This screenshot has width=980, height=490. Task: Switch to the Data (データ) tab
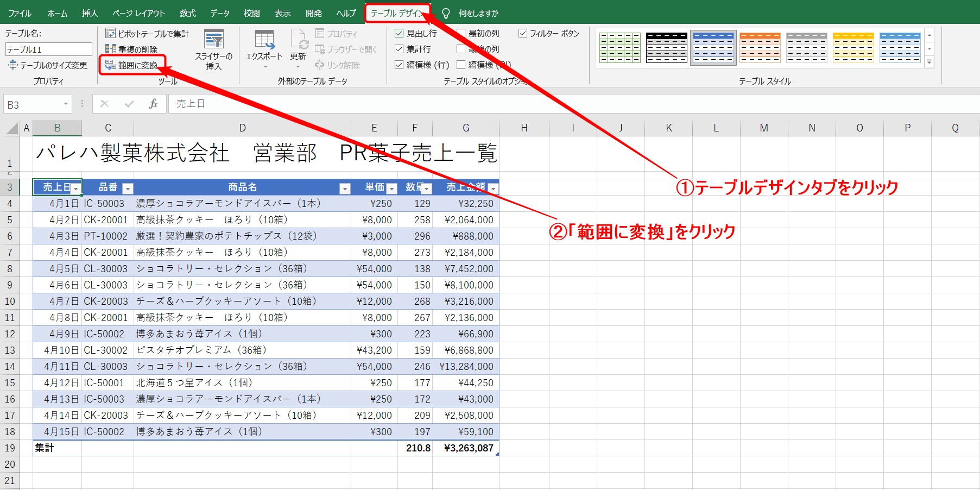pos(220,13)
